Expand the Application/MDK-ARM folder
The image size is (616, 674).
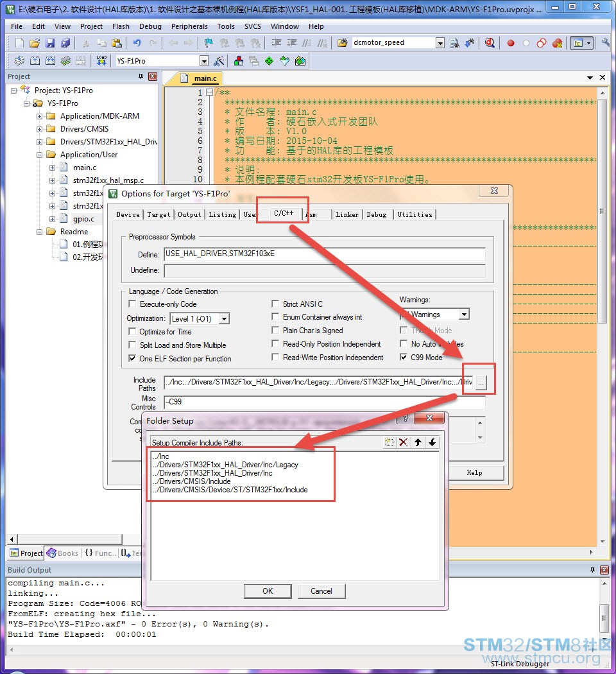tap(40, 116)
